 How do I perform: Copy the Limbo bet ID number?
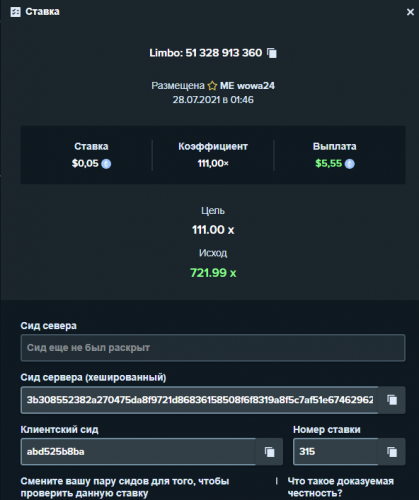click(272, 53)
